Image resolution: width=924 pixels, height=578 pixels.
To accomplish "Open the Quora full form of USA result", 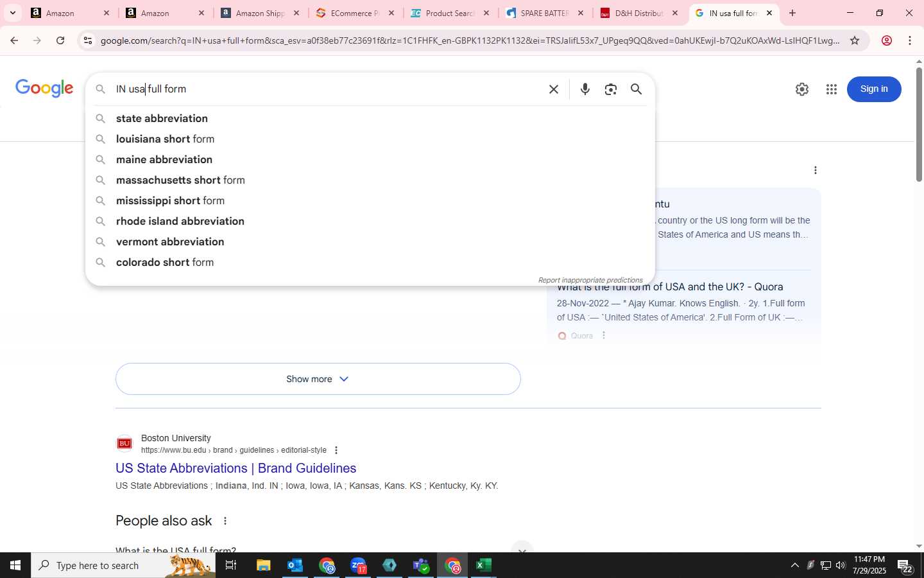I will (x=670, y=287).
